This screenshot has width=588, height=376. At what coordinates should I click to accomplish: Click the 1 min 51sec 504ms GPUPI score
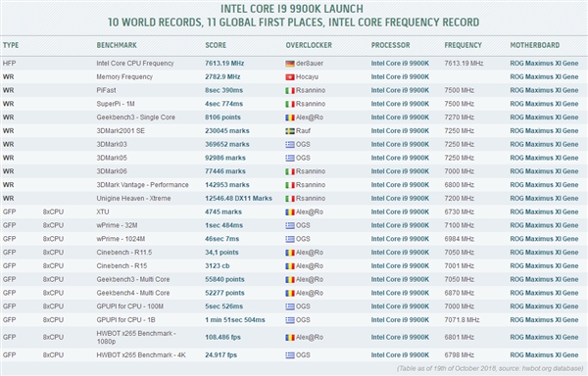point(235,320)
